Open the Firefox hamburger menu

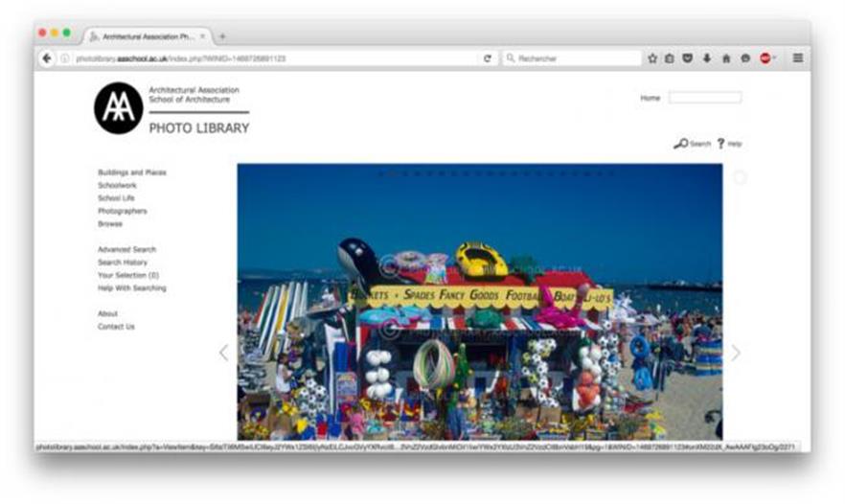point(797,58)
